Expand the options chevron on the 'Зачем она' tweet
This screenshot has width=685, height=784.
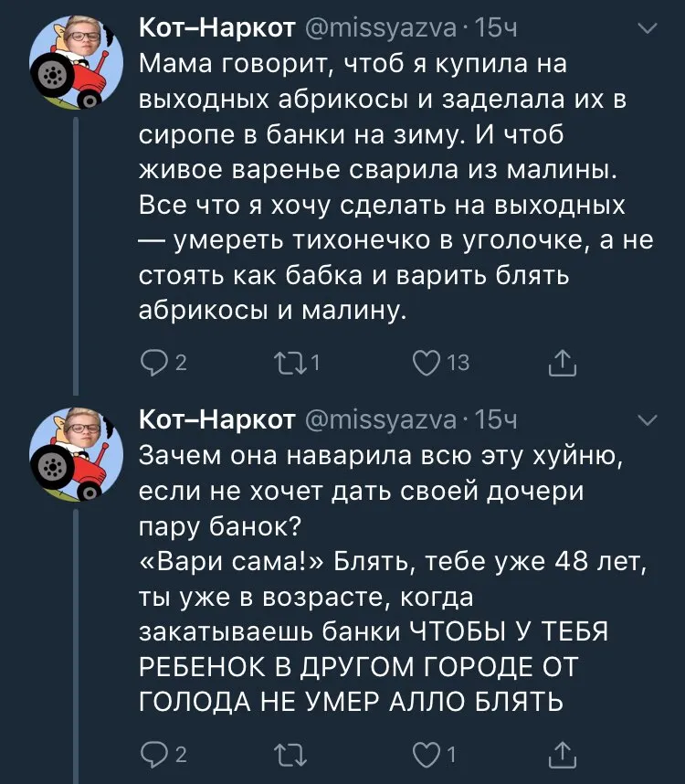click(648, 421)
